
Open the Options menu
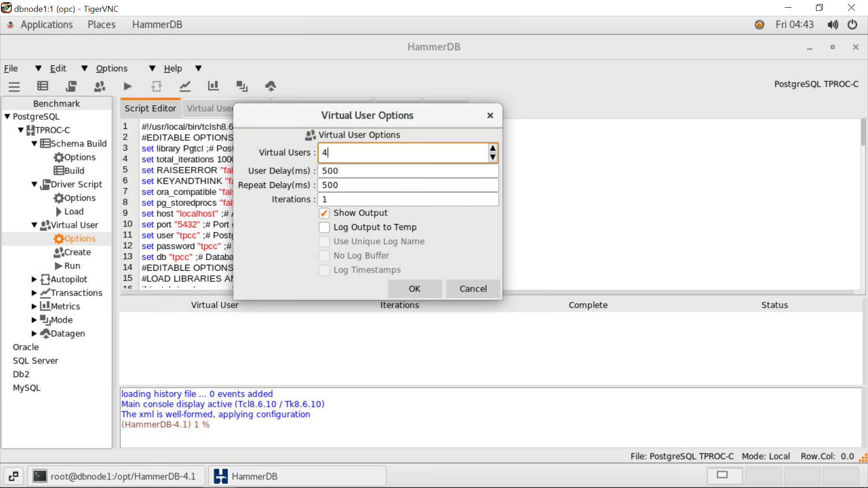(x=112, y=68)
